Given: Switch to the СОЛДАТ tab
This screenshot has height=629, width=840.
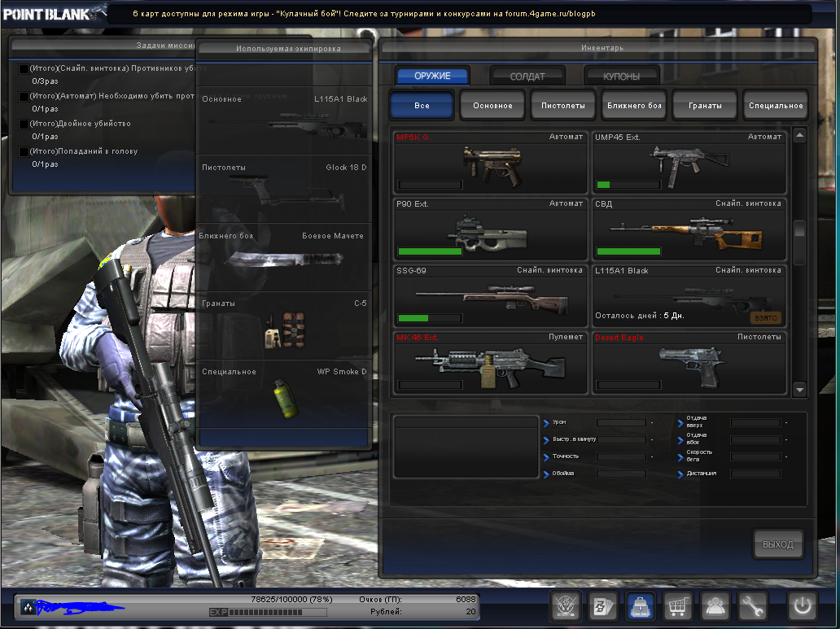Looking at the screenshot, I should [x=527, y=76].
